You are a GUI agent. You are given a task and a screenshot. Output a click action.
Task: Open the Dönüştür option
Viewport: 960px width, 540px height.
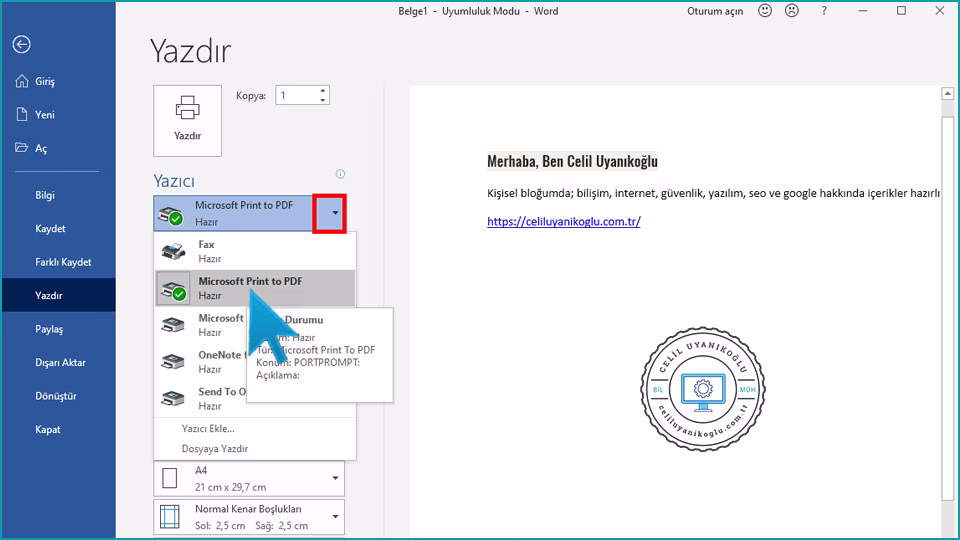point(58,396)
